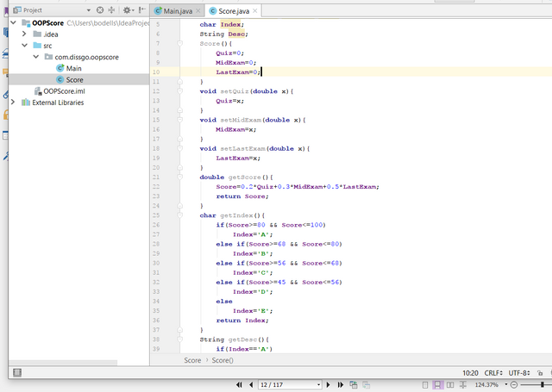Click Project panel horizontal scrollbar

[63, 363]
